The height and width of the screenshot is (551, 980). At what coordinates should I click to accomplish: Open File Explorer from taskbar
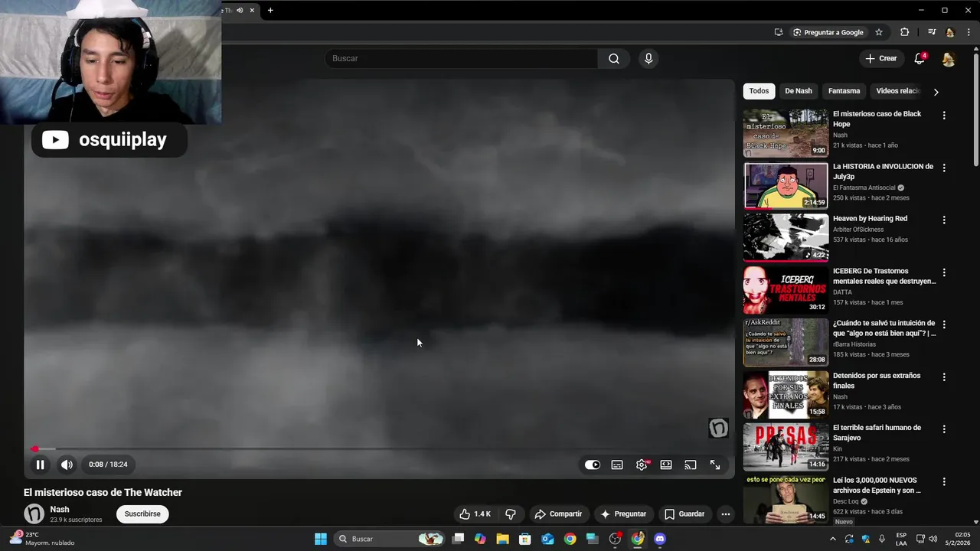click(502, 539)
